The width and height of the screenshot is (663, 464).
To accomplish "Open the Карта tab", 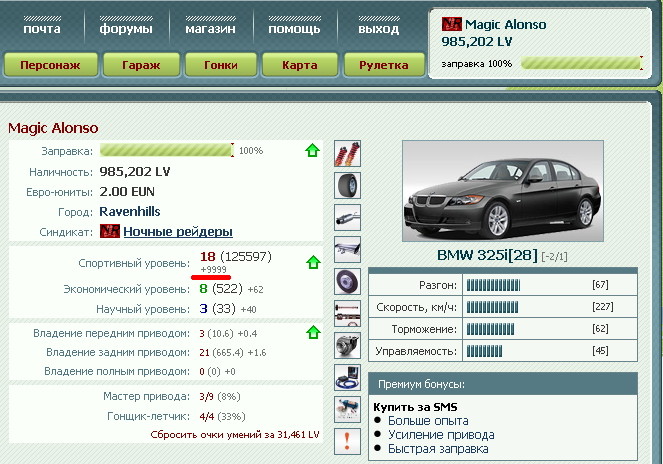I will click(300, 65).
